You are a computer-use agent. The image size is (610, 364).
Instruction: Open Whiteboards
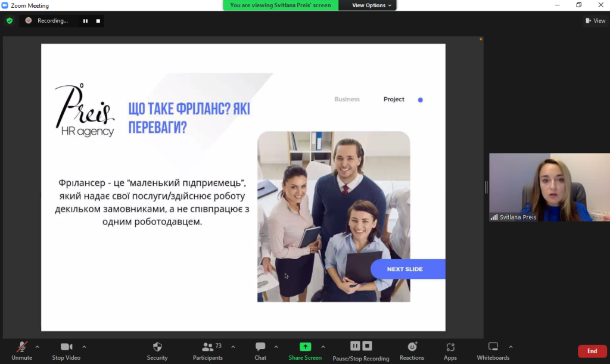(493, 351)
